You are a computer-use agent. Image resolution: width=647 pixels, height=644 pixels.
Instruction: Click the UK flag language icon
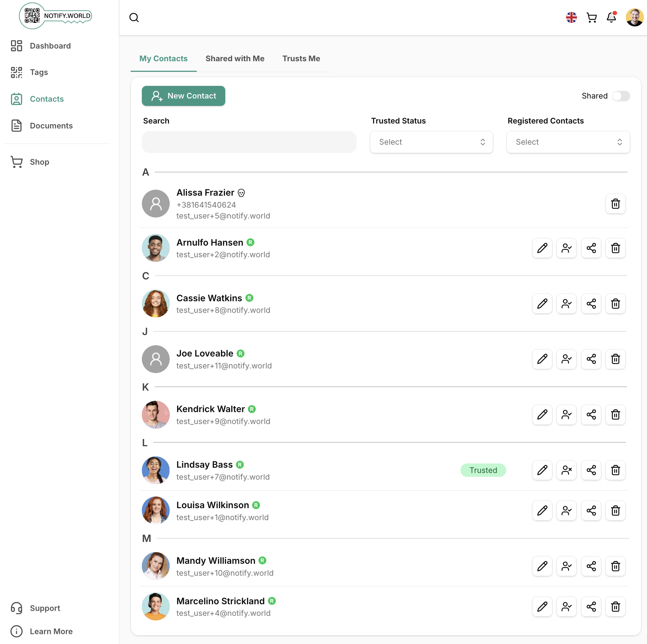point(572,17)
